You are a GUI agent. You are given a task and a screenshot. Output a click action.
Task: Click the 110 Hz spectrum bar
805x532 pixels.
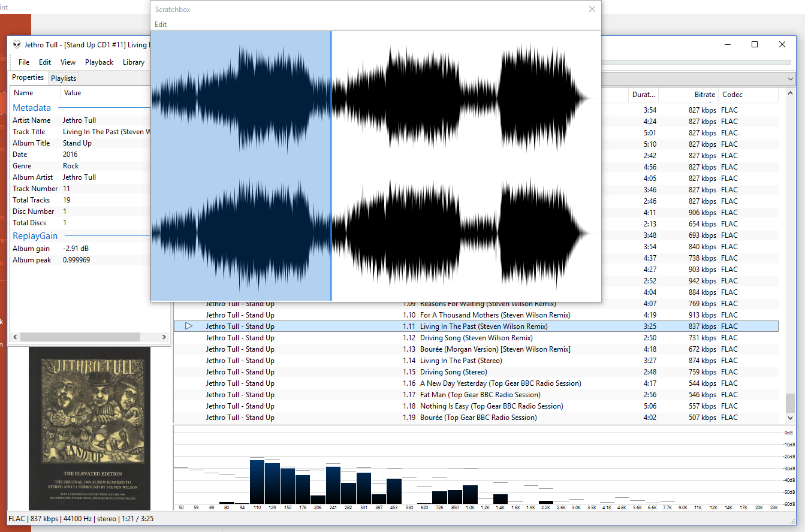[257, 482]
